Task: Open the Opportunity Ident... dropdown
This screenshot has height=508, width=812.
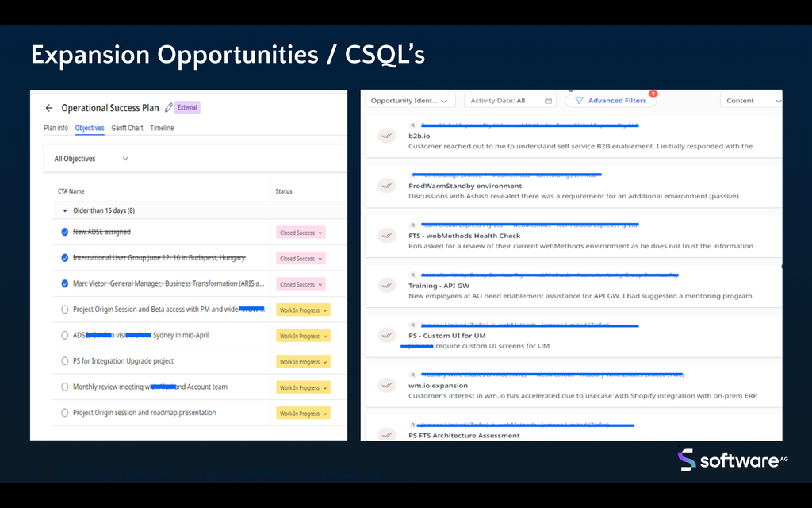Action: 410,101
